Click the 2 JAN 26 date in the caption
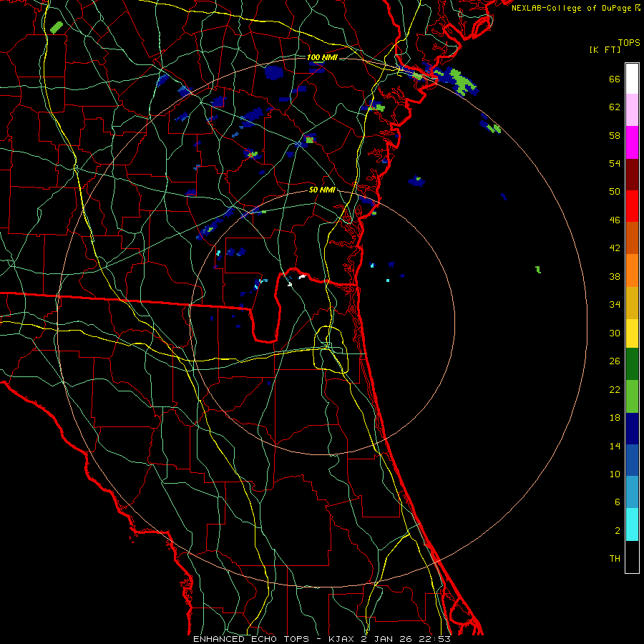 pyautogui.click(x=390, y=639)
